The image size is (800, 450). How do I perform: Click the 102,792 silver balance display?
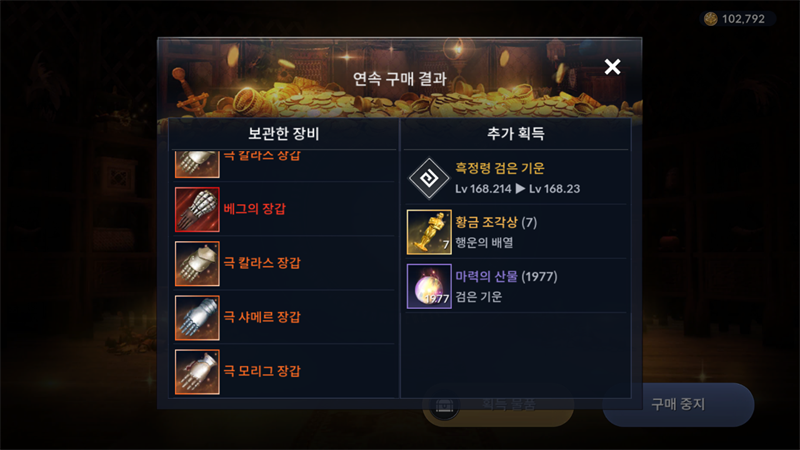738,19
